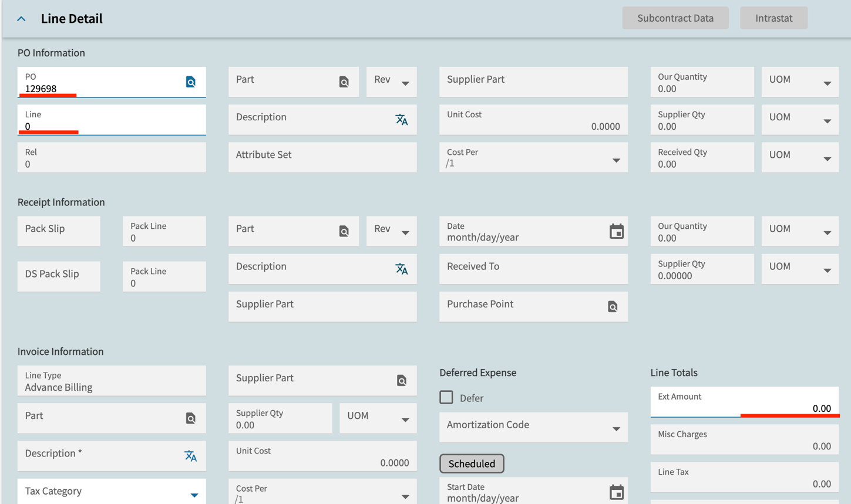Click the Line Totals heading
851x504 pixels.
tap(674, 373)
